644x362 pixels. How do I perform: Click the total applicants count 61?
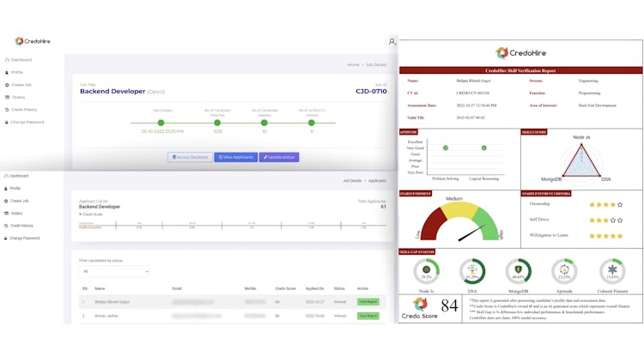tap(383, 207)
